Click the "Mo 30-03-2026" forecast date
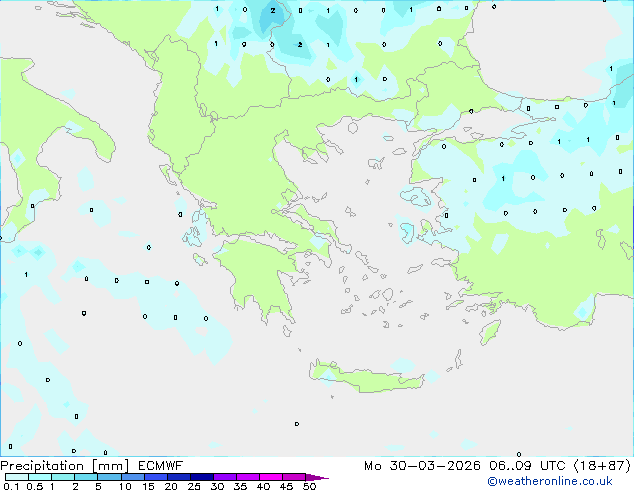This screenshot has height=490, width=634. click(422, 466)
